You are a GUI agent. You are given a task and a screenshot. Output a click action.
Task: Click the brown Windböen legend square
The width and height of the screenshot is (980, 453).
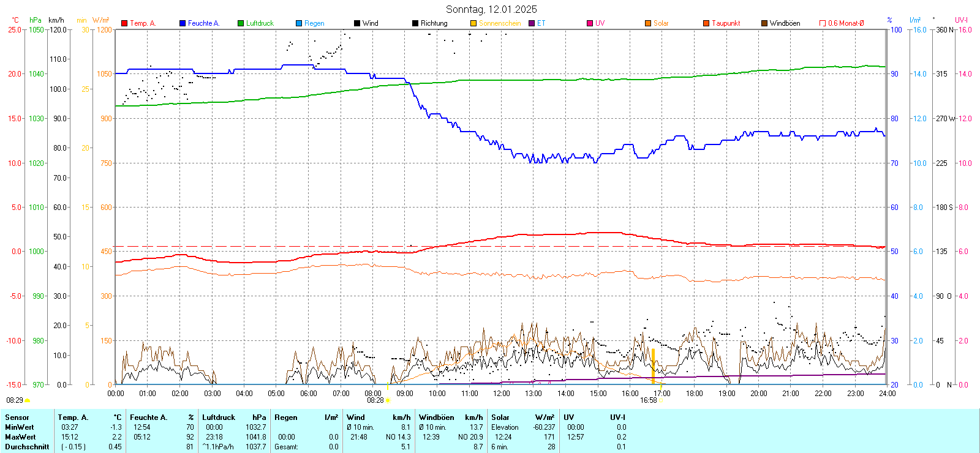[x=764, y=23]
